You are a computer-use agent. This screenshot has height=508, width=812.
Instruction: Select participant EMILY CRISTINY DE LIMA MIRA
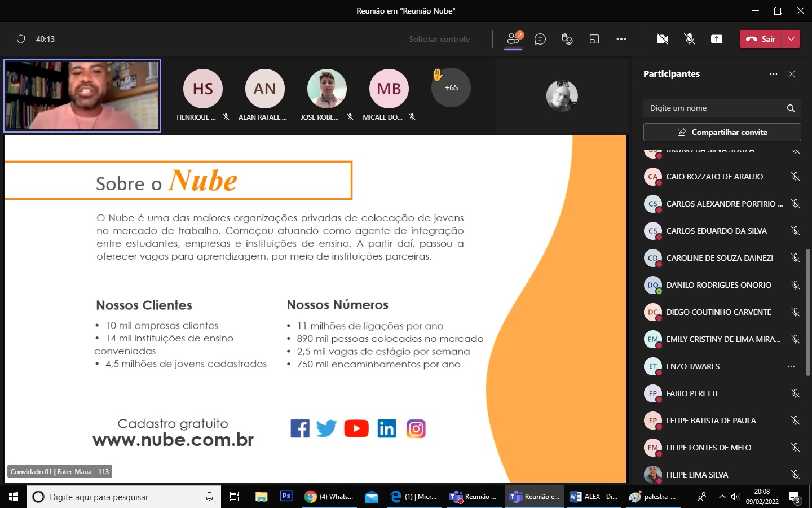click(722, 339)
